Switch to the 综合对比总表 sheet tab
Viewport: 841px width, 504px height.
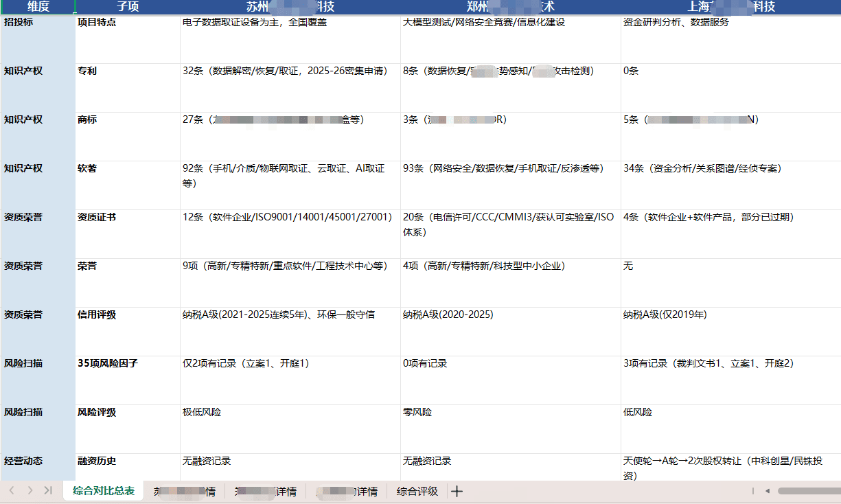[x=104, y=491]
